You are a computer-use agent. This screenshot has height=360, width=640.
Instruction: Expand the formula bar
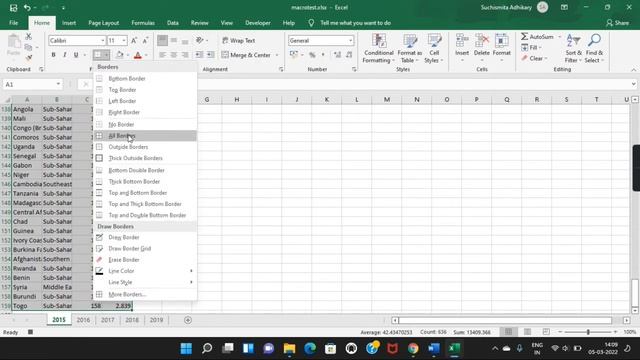click(x=633, y=84)
